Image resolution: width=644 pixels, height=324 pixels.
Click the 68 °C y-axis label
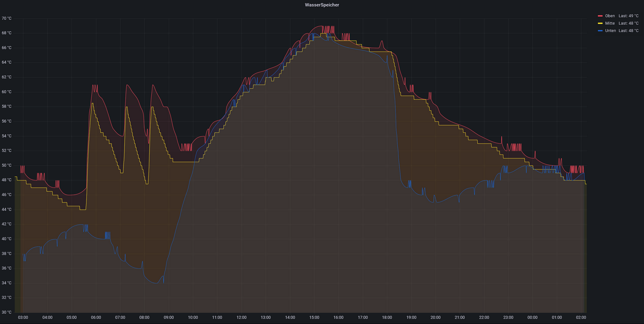point(6,33)
